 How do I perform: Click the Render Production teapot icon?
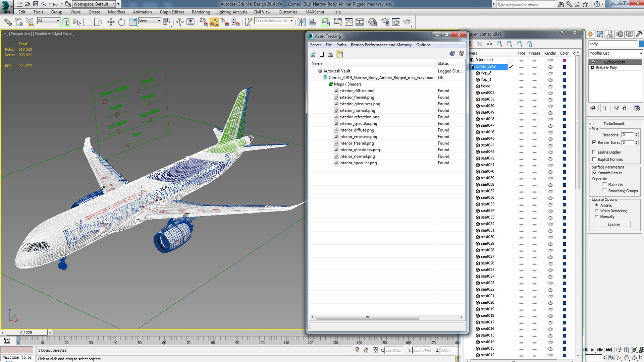coord(407,22)
